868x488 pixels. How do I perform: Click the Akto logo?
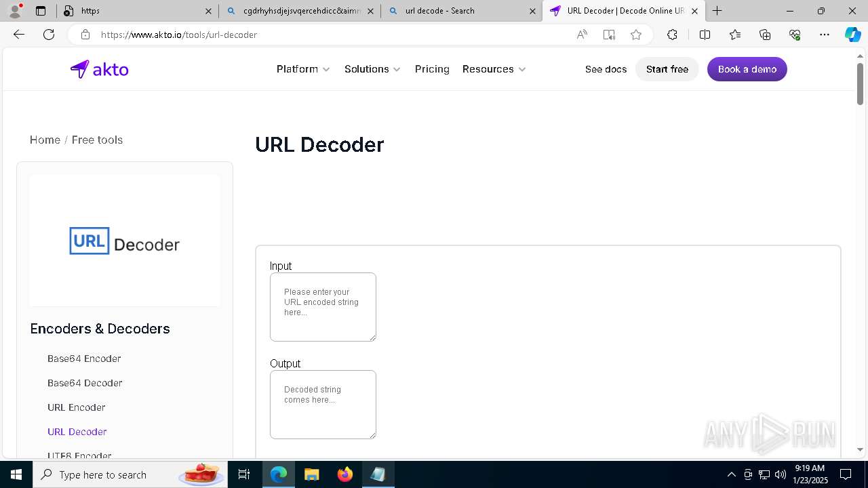(x=100, y=69)
